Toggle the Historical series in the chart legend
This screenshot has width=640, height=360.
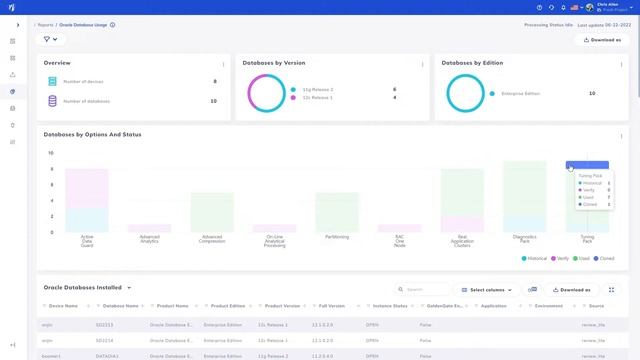pos(534,258)
